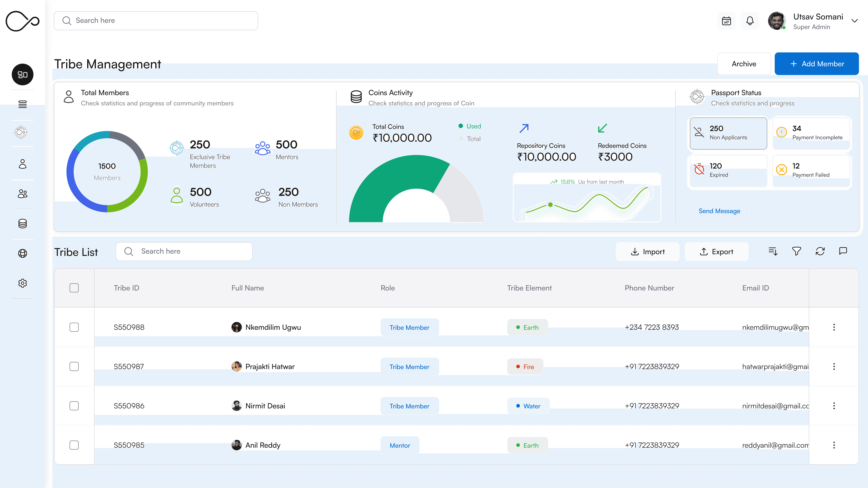Open the globe icon in sidebar

pyautogui.click(x=23, y=253)
